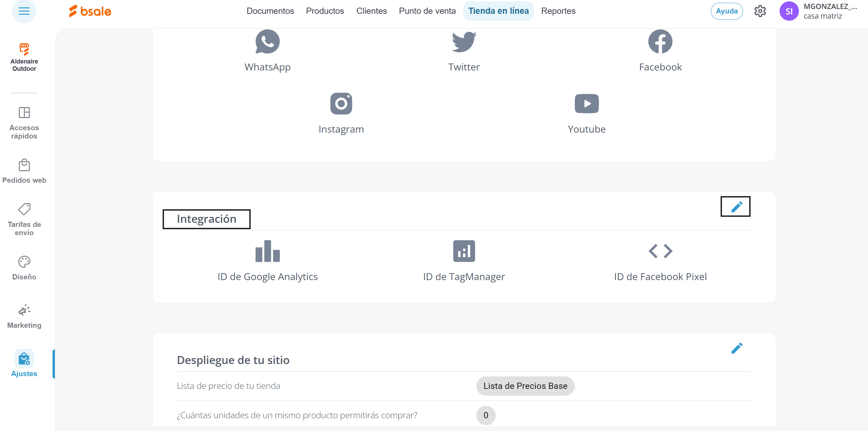Switch to Reportes in top navigation
The image size is (868, 431).
tap(558, 11)
